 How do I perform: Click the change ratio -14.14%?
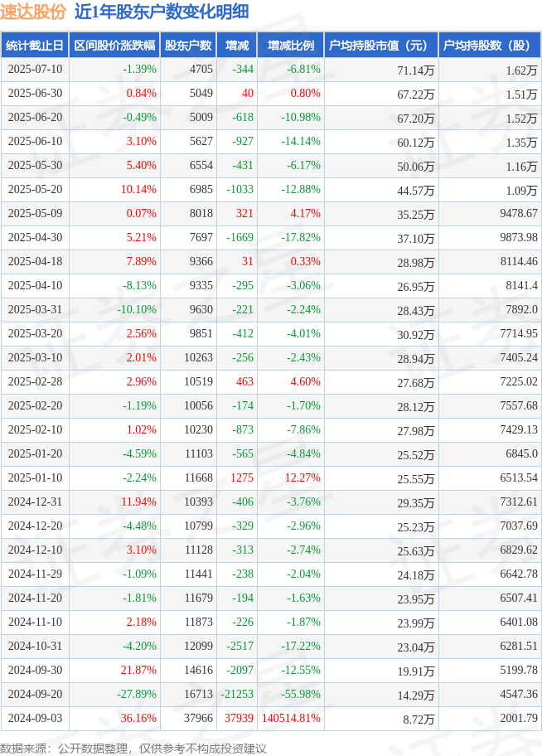[301, 141]
